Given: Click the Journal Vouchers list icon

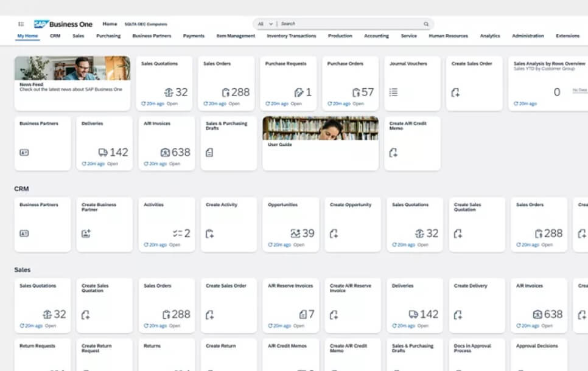Looking at the screenshot, I should tap(393, 92).
